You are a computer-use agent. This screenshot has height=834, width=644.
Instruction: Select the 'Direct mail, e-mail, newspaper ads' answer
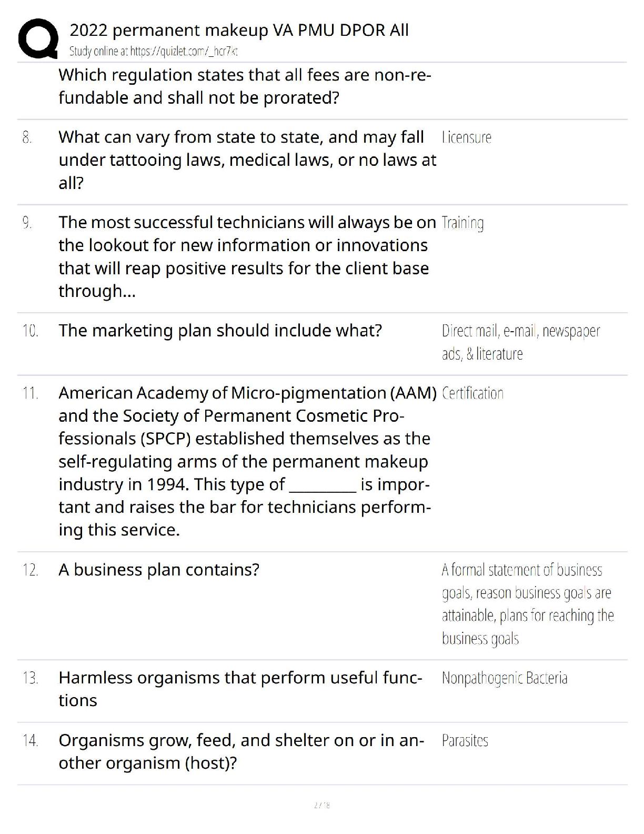click(521, 342)
